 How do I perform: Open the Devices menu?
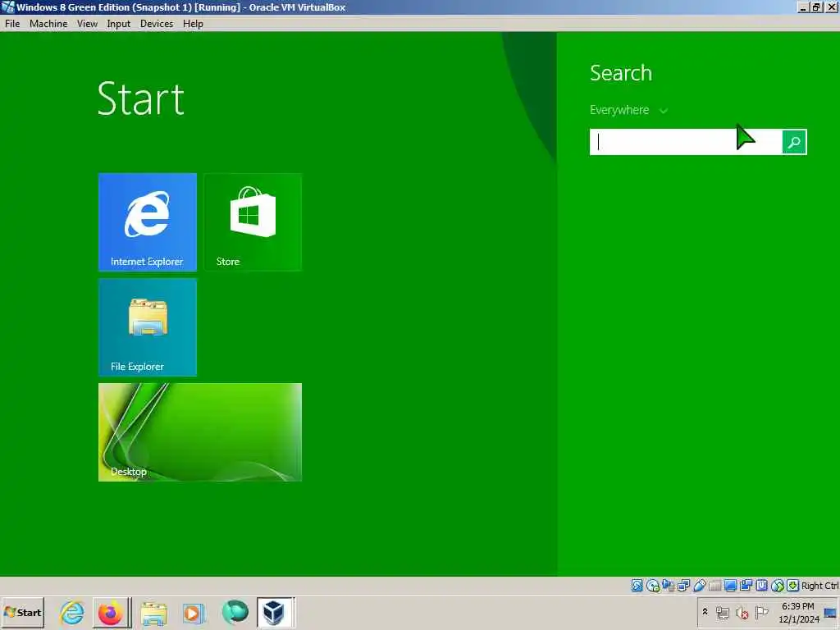(x=157, y=24)
